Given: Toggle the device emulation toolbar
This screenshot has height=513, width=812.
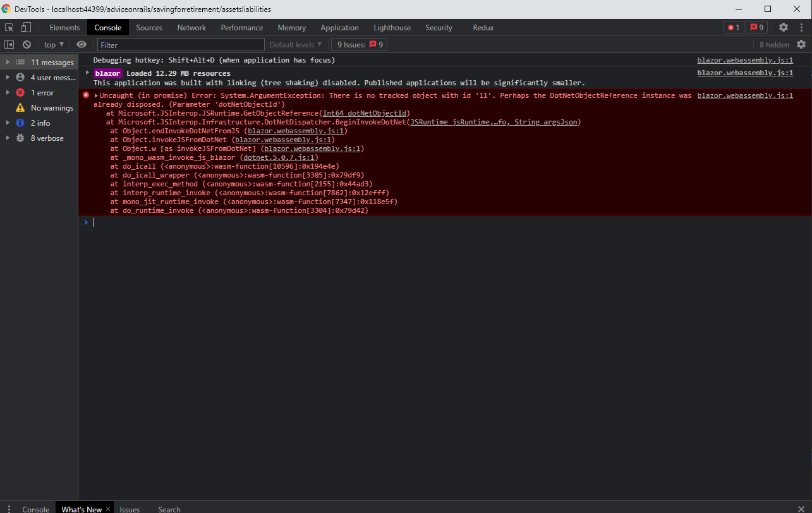Looking at the screenshot, I should tap(25, 27).
